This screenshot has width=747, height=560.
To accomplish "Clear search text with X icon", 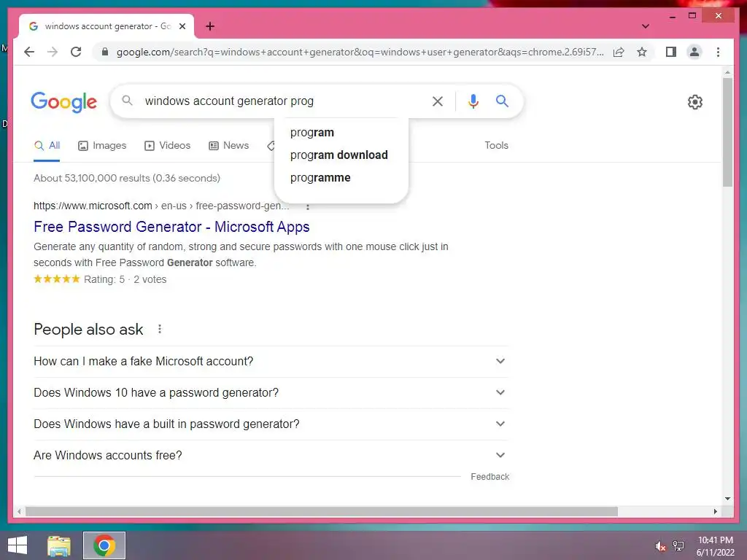I will 438,101.
